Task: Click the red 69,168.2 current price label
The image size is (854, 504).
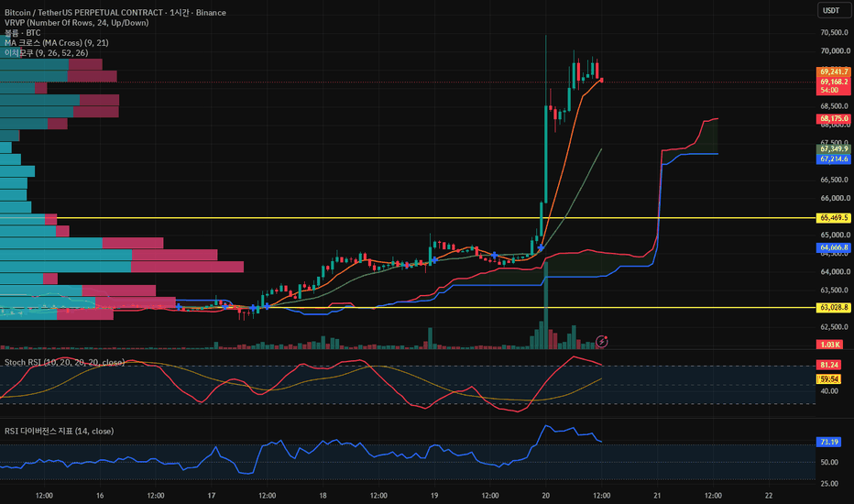Action: [833, 82]
